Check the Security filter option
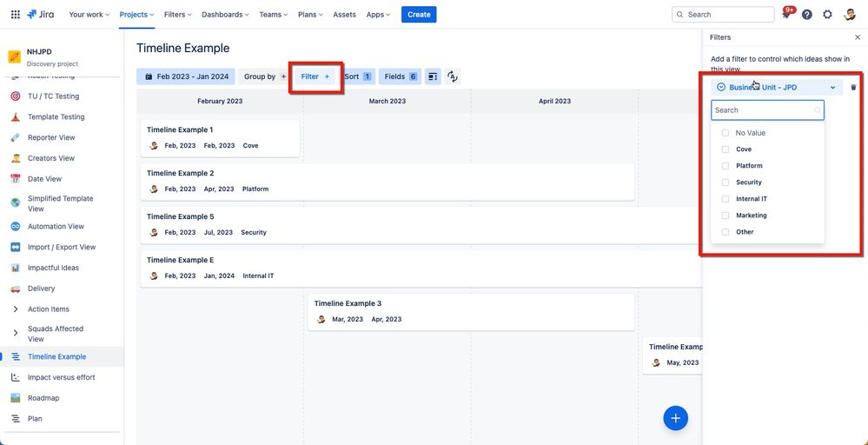The height and width of the screenshot is (445, 868). pos(726,183)
